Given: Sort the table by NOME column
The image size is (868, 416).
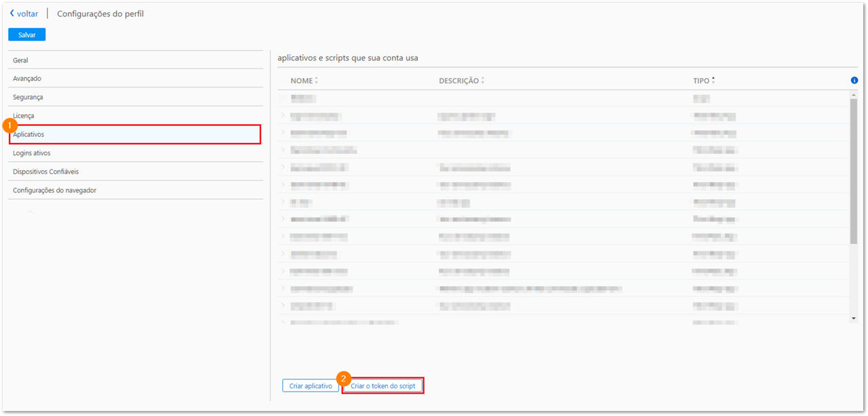Looking at the screenshot, I should [x=304, y=81].
